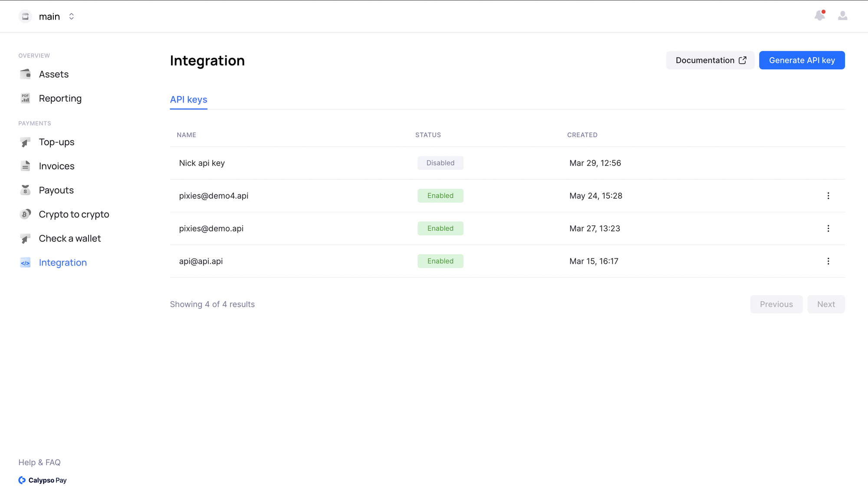Click the notifications bell icon
This screenshot has width=868, height=493.
coord(819,16)
